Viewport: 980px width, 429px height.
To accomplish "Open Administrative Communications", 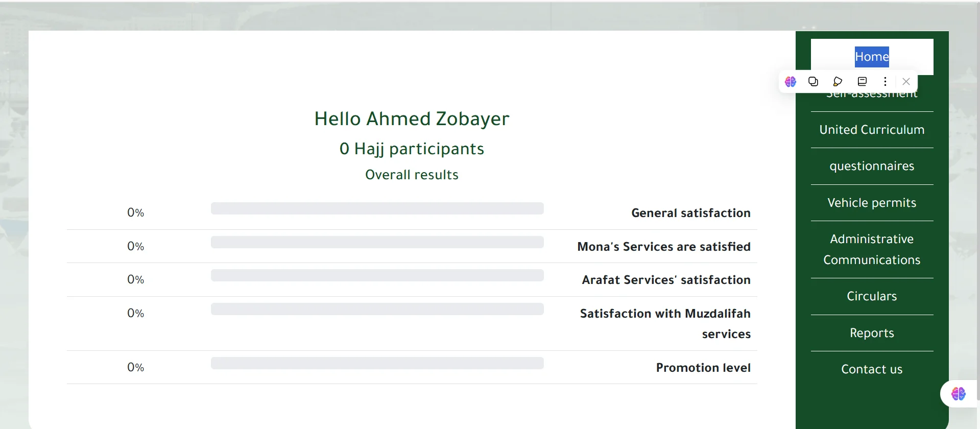I will [871, 249].
